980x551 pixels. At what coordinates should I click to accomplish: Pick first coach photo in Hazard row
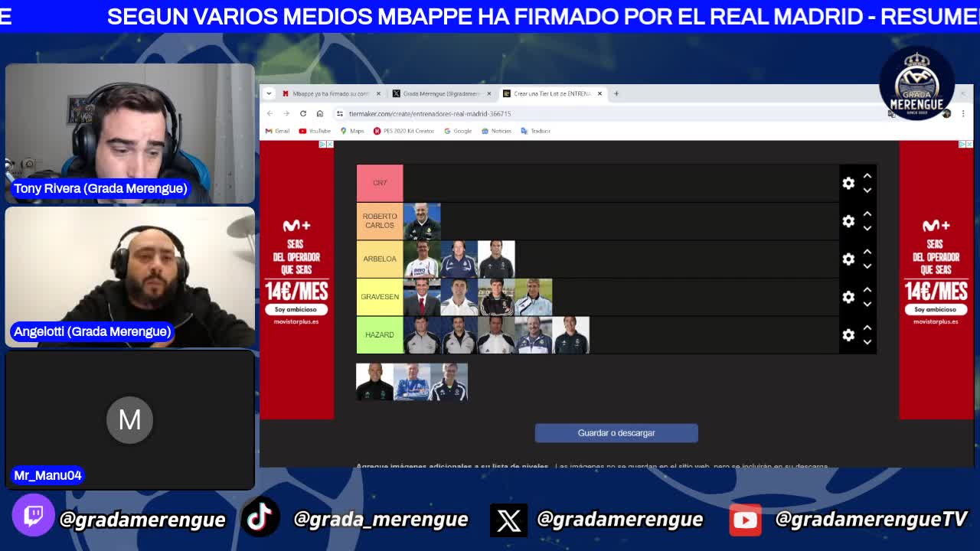[422, 334]
